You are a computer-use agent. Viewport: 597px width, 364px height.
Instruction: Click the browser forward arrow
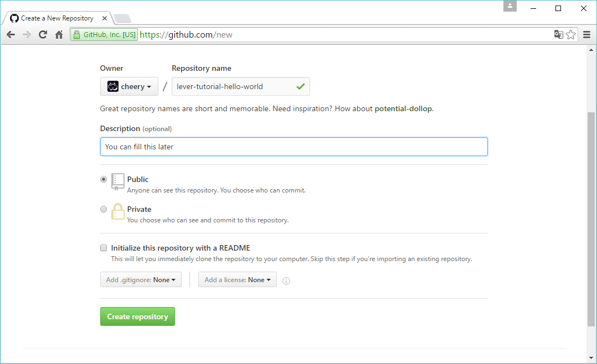[27, 35]
